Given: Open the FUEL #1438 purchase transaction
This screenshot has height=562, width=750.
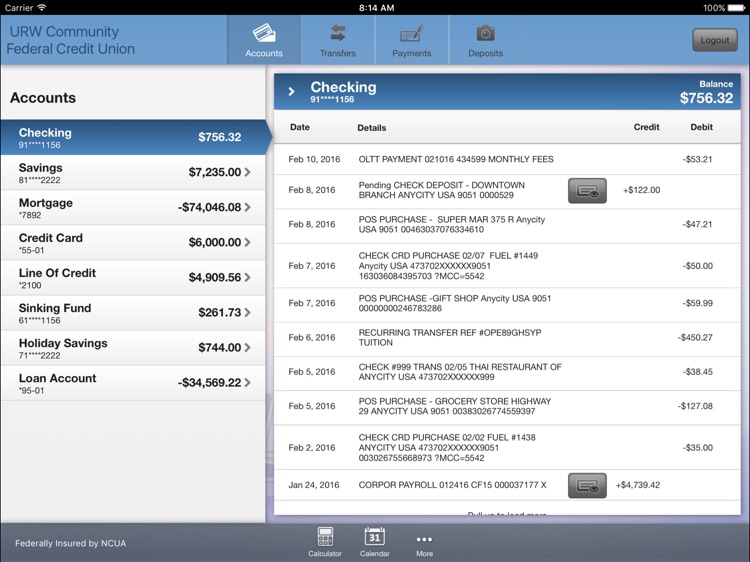Looking at the screenshot, I should point(507,448).
